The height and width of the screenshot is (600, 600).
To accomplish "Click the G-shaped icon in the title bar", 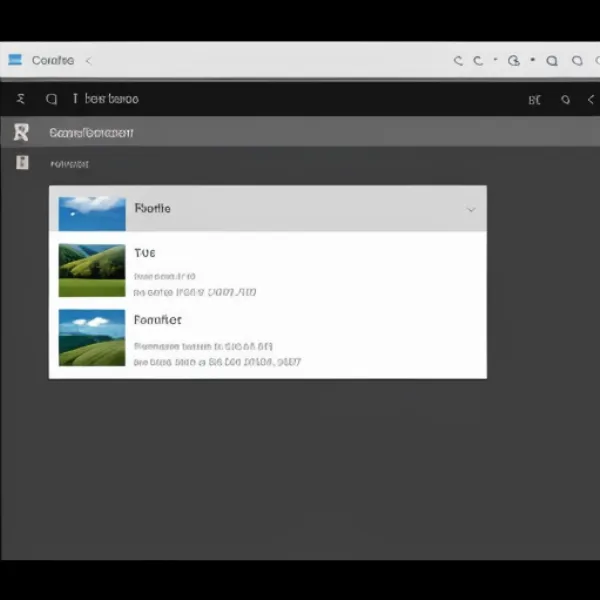I will click(x=513, y=61).
